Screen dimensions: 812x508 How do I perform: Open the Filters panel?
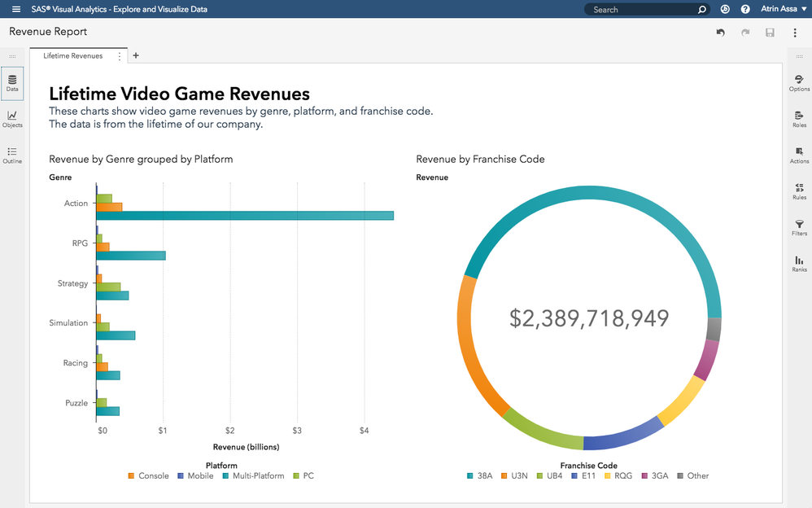(799, 227)
